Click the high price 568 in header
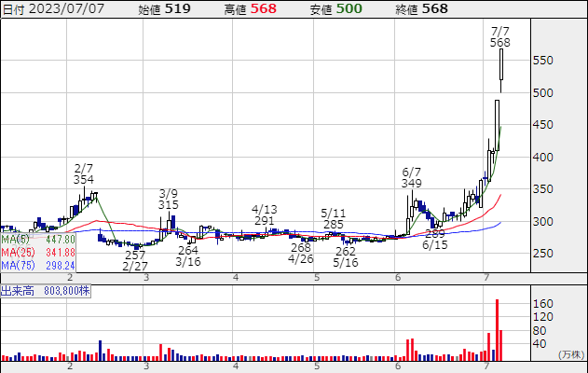The height and width of the screenshot is (373, 588). click(264, 8)
